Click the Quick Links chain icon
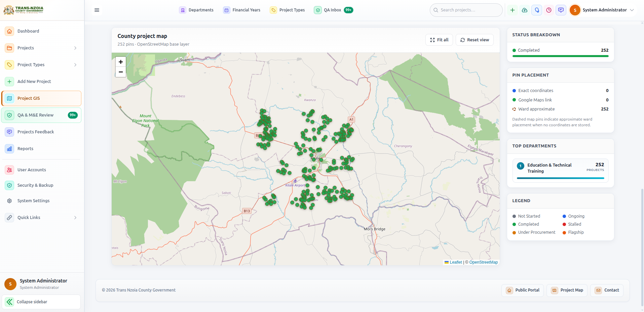This screenshot has width=644, height=312. tap(9, 218)
